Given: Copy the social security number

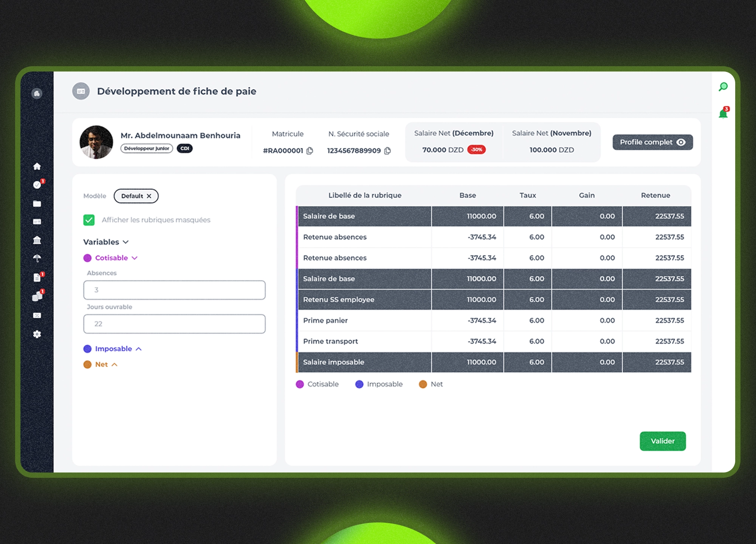Looking at the screenshot, I should click(x=387, y=151).
